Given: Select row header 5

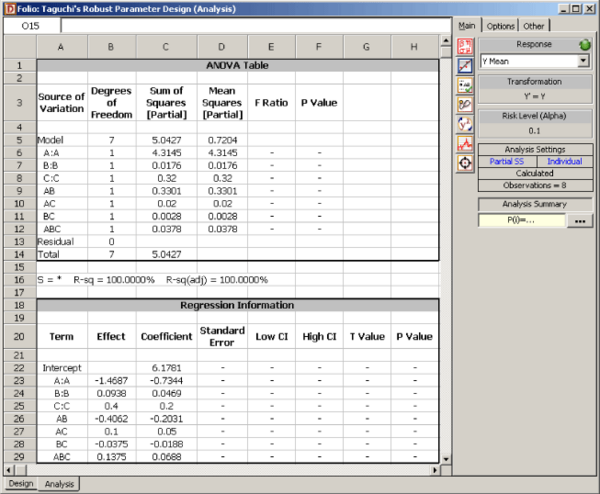Looking at the screenshot, I should [19, 140].
